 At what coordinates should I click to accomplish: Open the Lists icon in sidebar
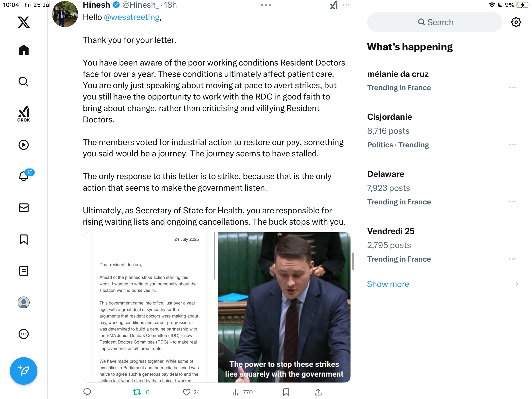[x=24, y=271]
